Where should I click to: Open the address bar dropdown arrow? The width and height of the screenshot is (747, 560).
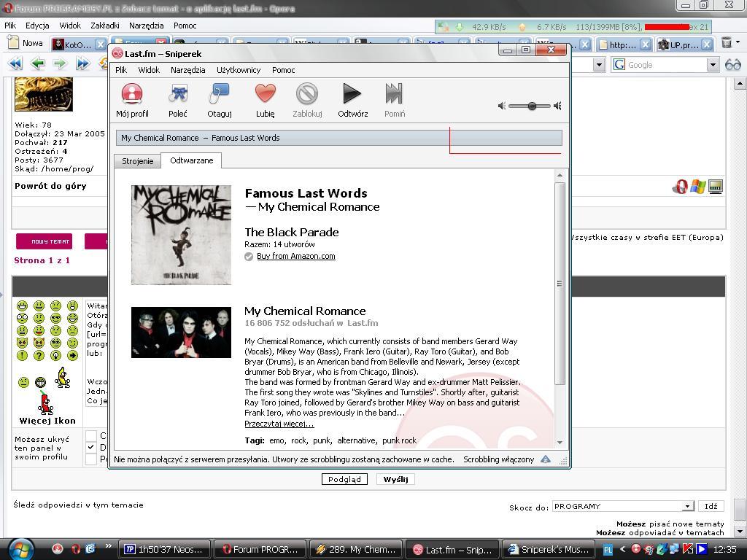(600, 64)
